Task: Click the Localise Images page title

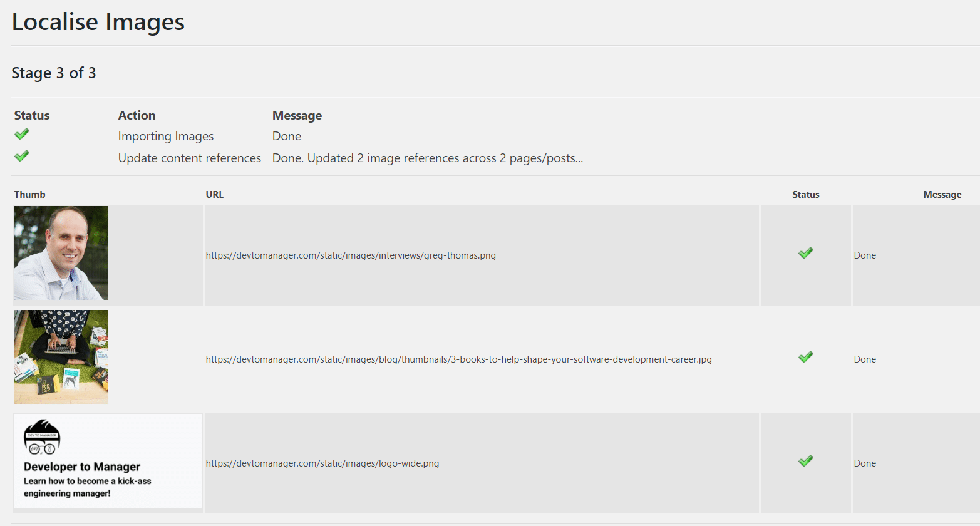Action: 98,22
